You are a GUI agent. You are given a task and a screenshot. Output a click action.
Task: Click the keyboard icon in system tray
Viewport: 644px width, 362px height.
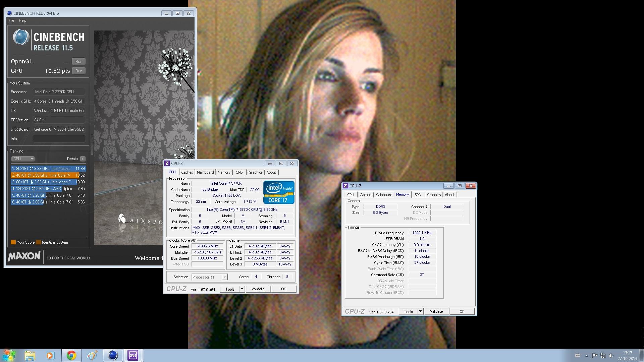click(x=578, y=356)
